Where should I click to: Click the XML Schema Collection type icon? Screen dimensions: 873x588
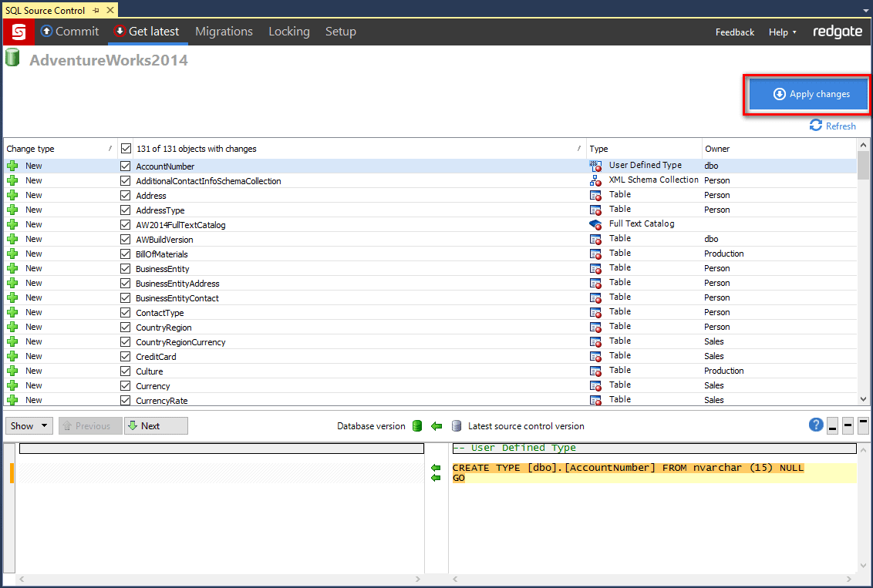tap(595, 180)
